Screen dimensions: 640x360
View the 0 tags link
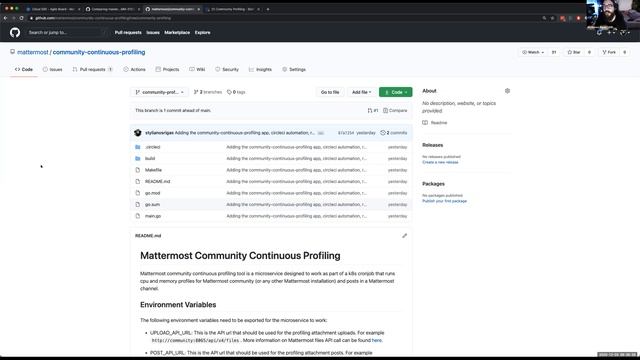click(236, 92)
